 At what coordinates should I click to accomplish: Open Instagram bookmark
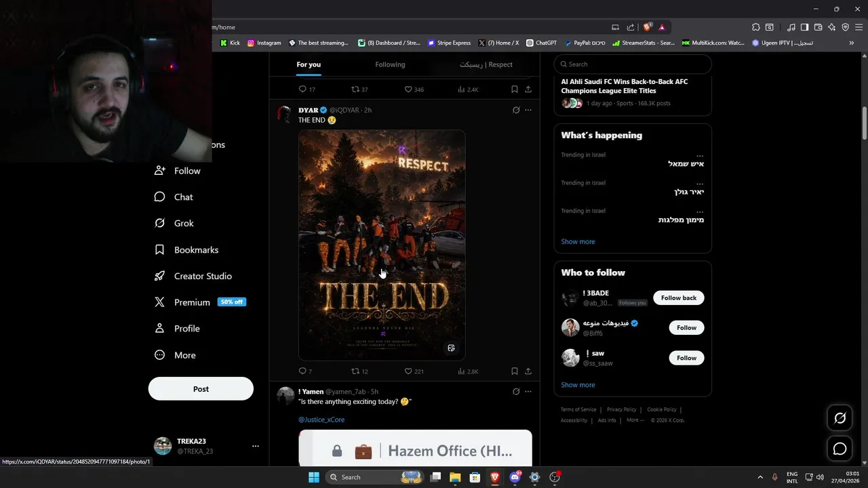(x=264, y=43)
